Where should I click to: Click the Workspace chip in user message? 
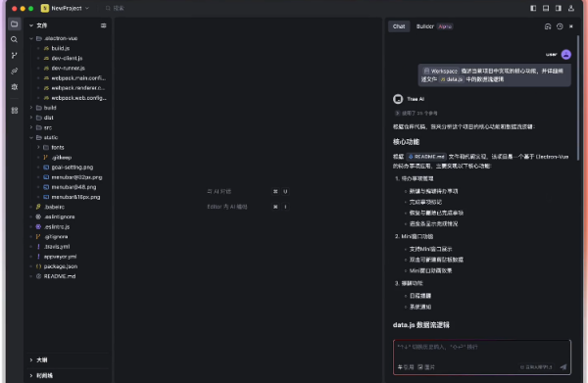440,71
